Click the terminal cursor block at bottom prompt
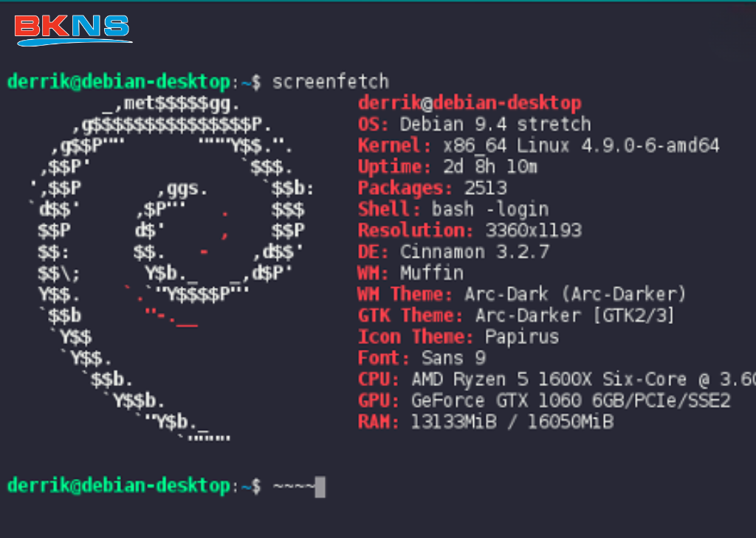The height and width of the screenshot is (538, 756). [320, 487]
